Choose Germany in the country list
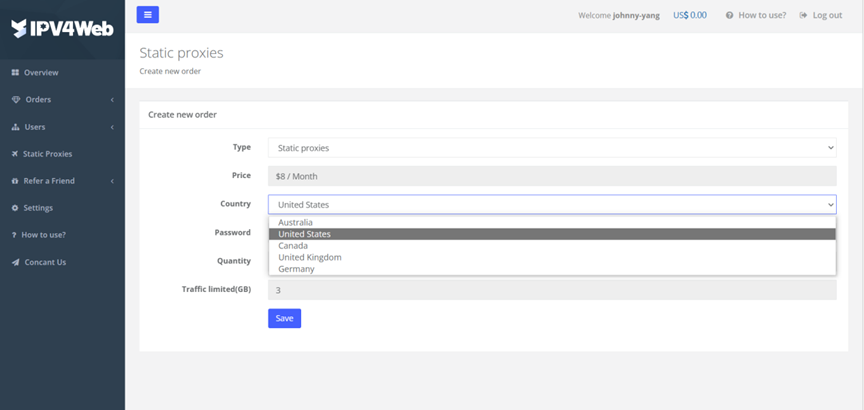 pyautogui.click(x=552, y=269)
